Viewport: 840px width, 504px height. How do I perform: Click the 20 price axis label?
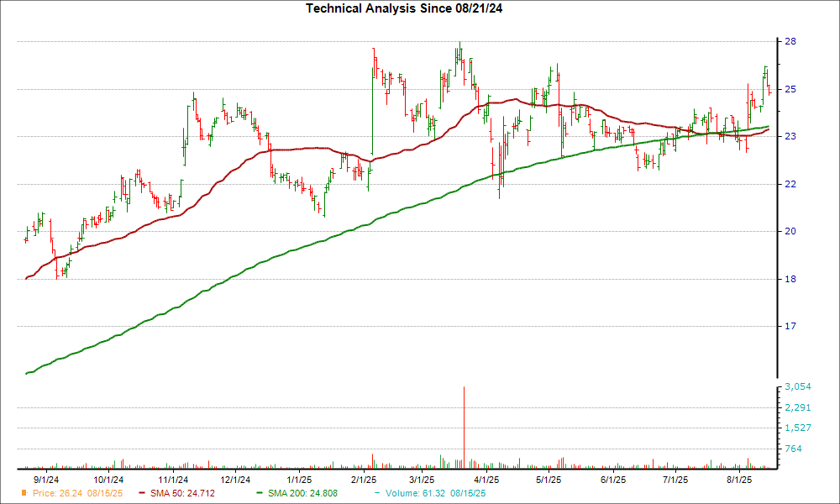point(790,231)
